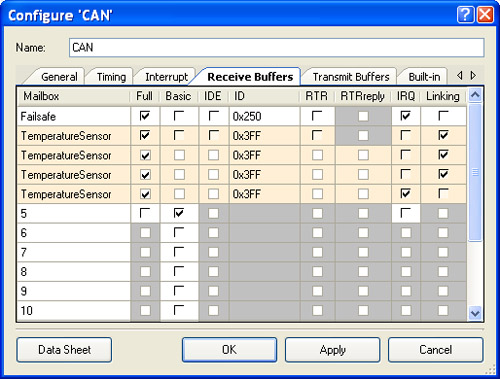
Task: Select mailbox 9 name cell
Action: (74, 291)
